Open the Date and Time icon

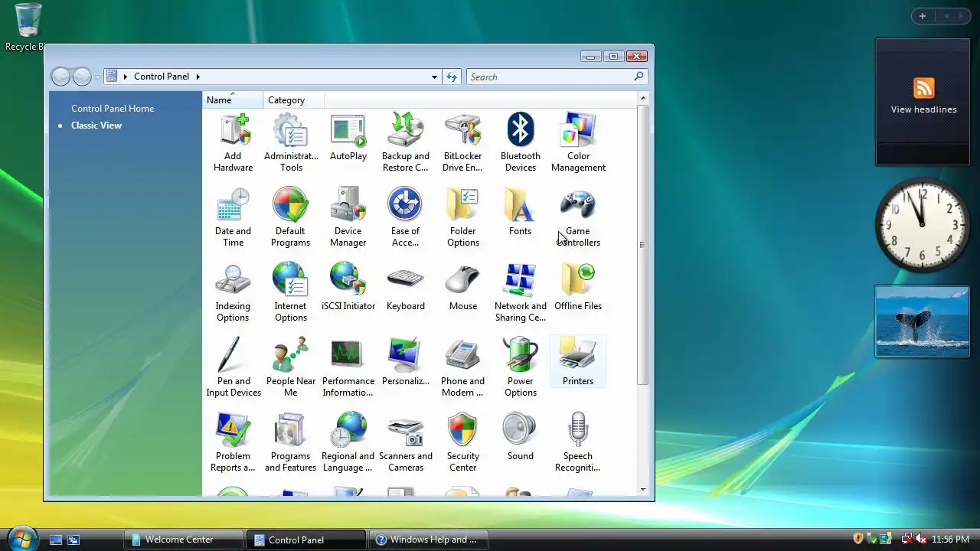(233, 217)
